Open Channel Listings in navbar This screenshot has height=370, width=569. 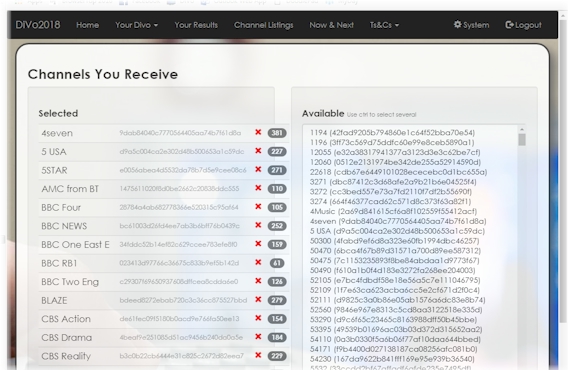point(263,25)
